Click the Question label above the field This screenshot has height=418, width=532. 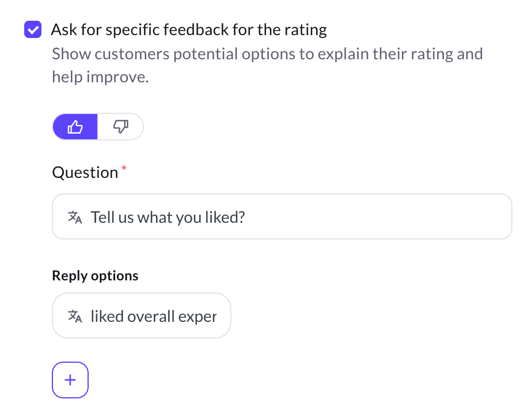click(x=85, y=172)
